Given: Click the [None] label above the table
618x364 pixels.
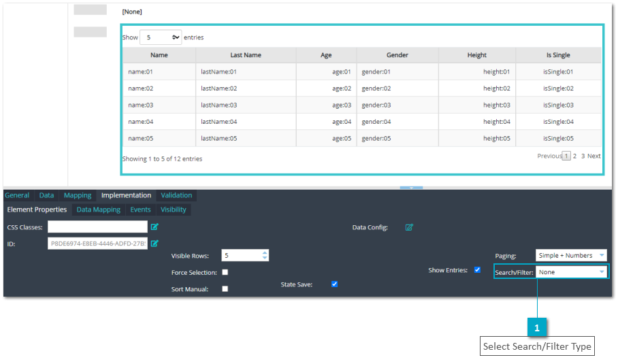Looking at the screenshot, I should click(x=132, y=12).
